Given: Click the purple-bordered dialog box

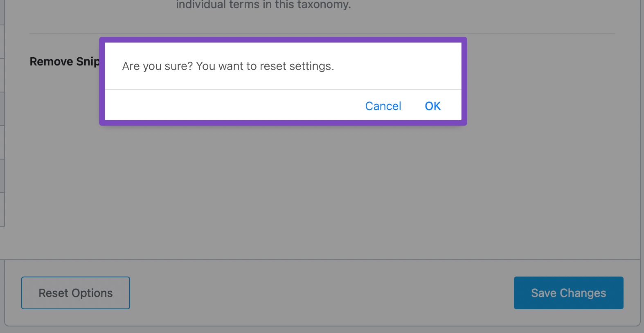Looking at the screenshot, I should pyautogui.click(x=283, y=81).
